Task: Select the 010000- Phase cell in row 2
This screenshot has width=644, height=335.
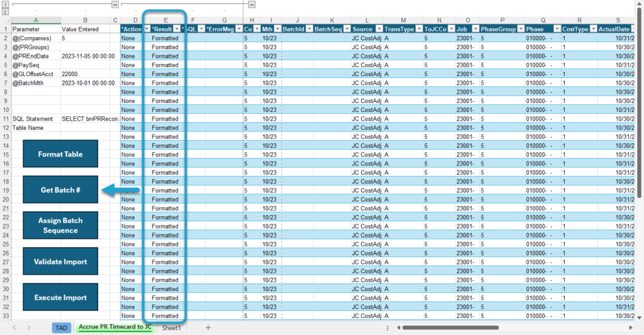Action: pos(543,38)
